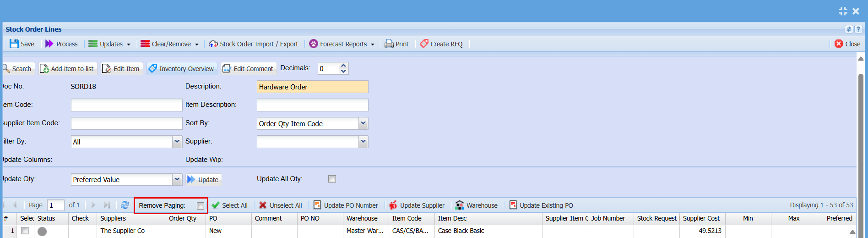Click the Edit Item button
The width and height of the screenshot is (868, 238).
pos(121,69)
